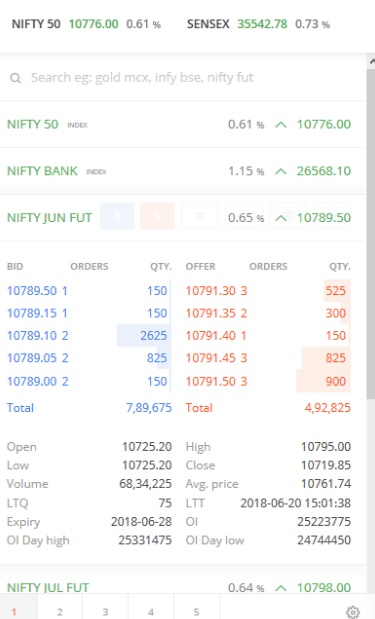Click Avg. price value 10761.74
The image size is (375, 619).
pos(326,484)
